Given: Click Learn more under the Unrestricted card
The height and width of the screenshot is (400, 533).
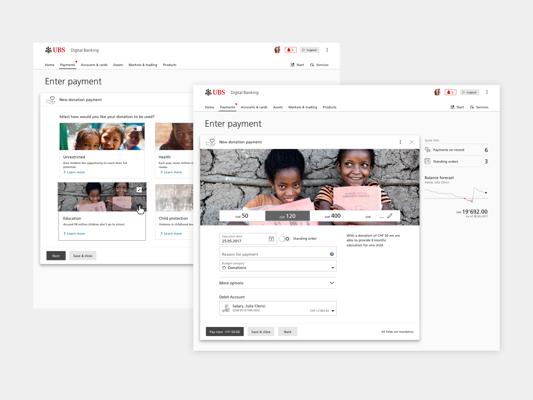Looking at the screenshot, I should click(74, 172).
